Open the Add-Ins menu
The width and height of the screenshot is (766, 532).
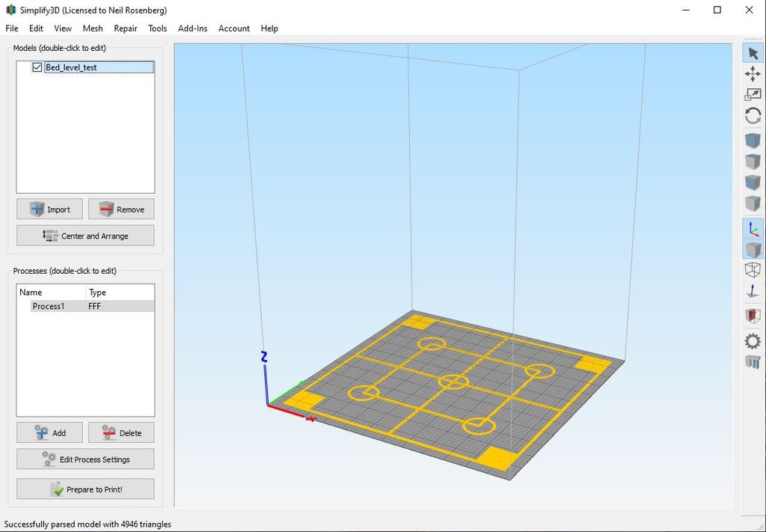(x=192, y=28)
